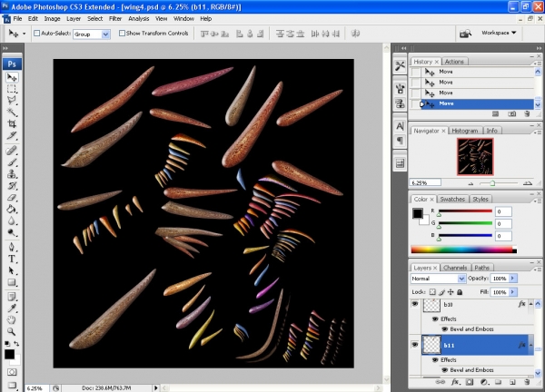Select the Healing Brush tool

pos(12,151)
